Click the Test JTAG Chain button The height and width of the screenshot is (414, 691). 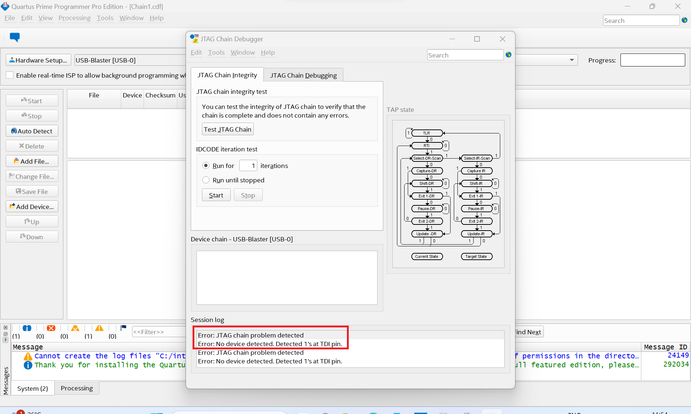(x=227, y=129)
